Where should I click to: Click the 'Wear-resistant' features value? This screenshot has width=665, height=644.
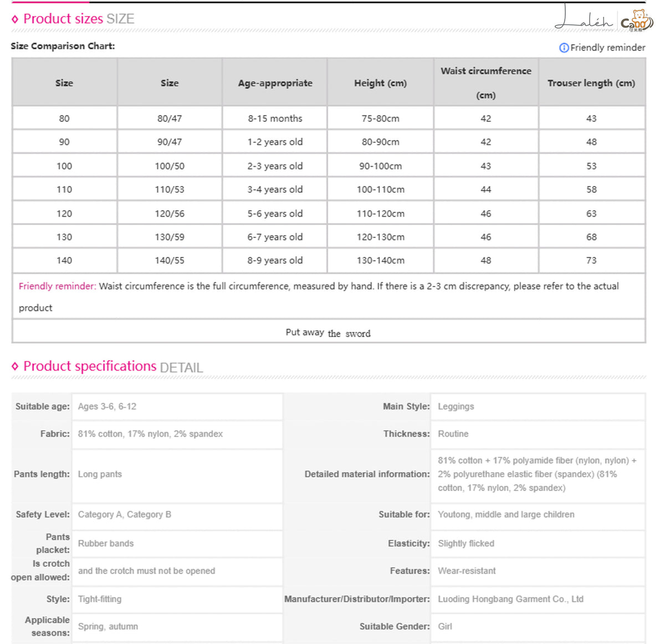click(x=467, y=571)
